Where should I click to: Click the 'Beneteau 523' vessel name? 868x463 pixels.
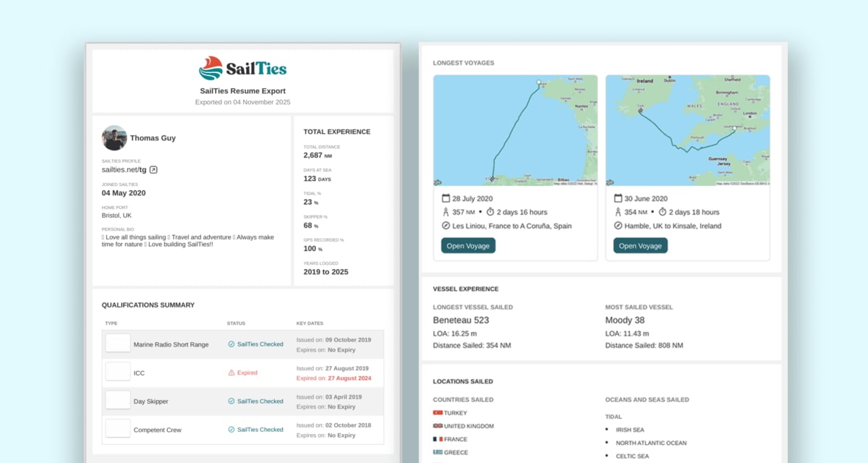(x=461, y=320)
